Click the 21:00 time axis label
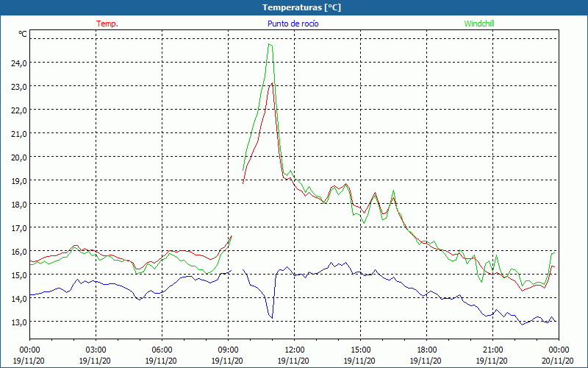The width and height of the screenshot is (588, 368). (x=492, y=350)
